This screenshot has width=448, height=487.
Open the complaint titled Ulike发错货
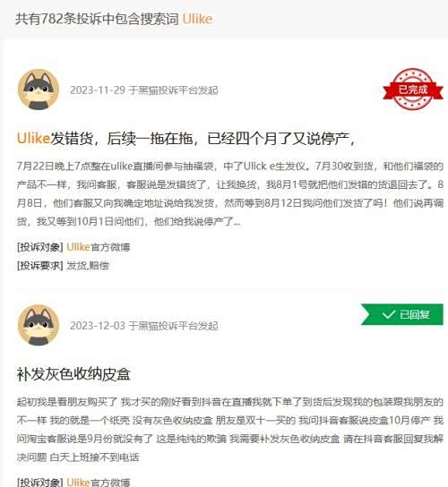point(185,138)
